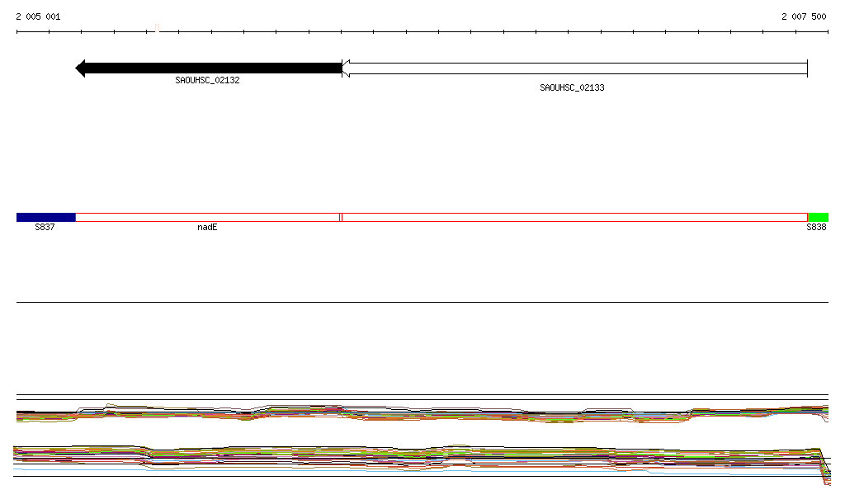Select the long red-outlined segment right of nadE
The width and height of the screenshot is (845, 504).
574,218
